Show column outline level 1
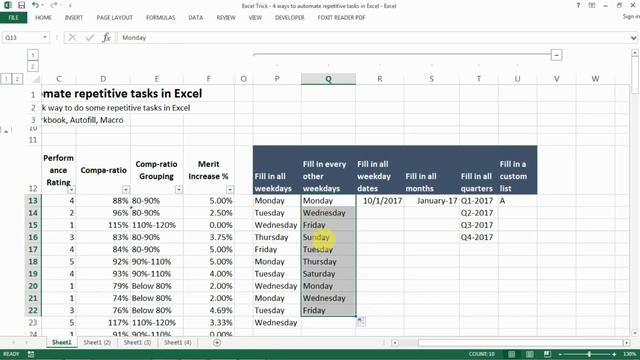 click(33, 55)
